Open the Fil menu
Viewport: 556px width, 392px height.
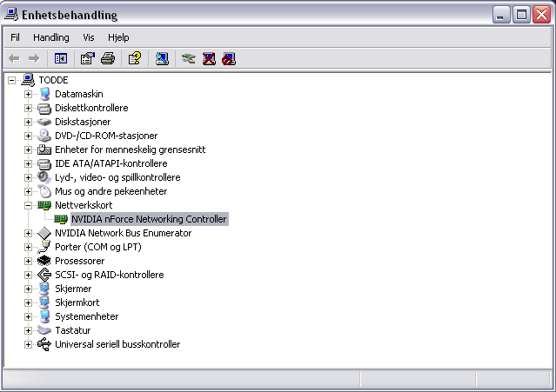click(x=15, y=37)
